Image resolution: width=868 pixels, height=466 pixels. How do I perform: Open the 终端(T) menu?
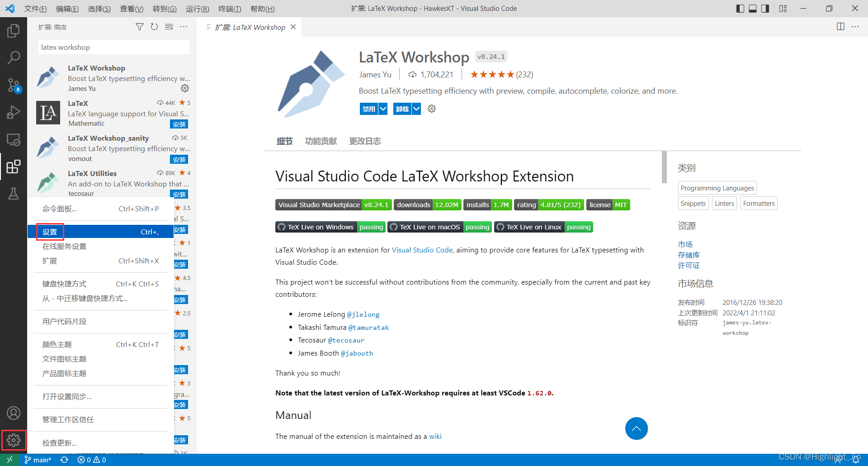point(230,9)
